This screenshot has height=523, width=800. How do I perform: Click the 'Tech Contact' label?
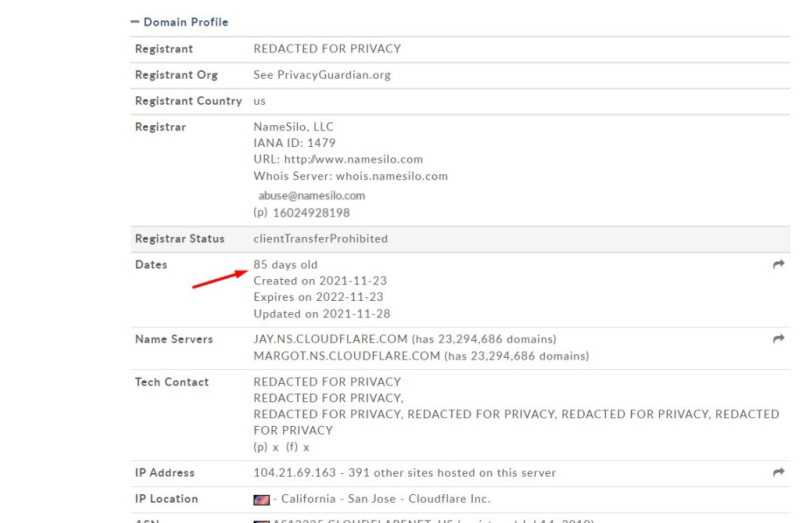(x=171, y=382)
